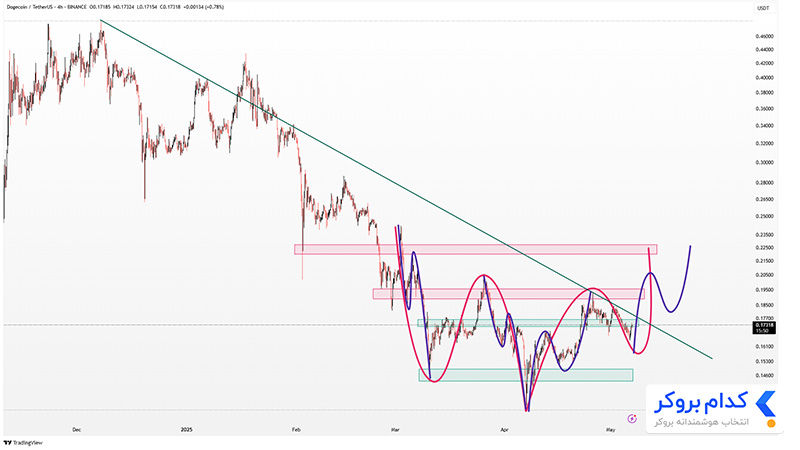Select the upper pink resistance zone rectangle
The width and height of the screenshot is (800, 450).
[476, 249]
